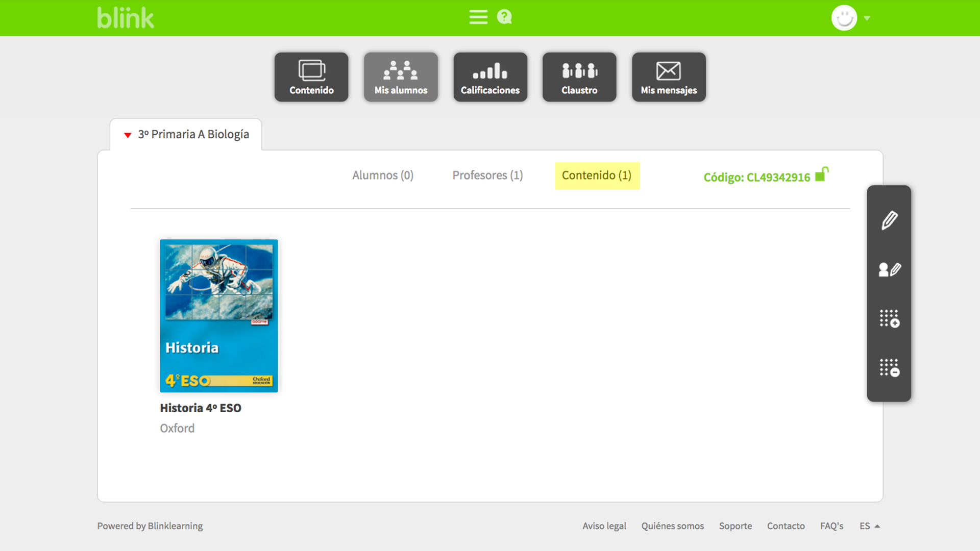The width and height of the screenshot is (980, 551).
Task: Open the ES language selector
Action: tap(869, 526)
